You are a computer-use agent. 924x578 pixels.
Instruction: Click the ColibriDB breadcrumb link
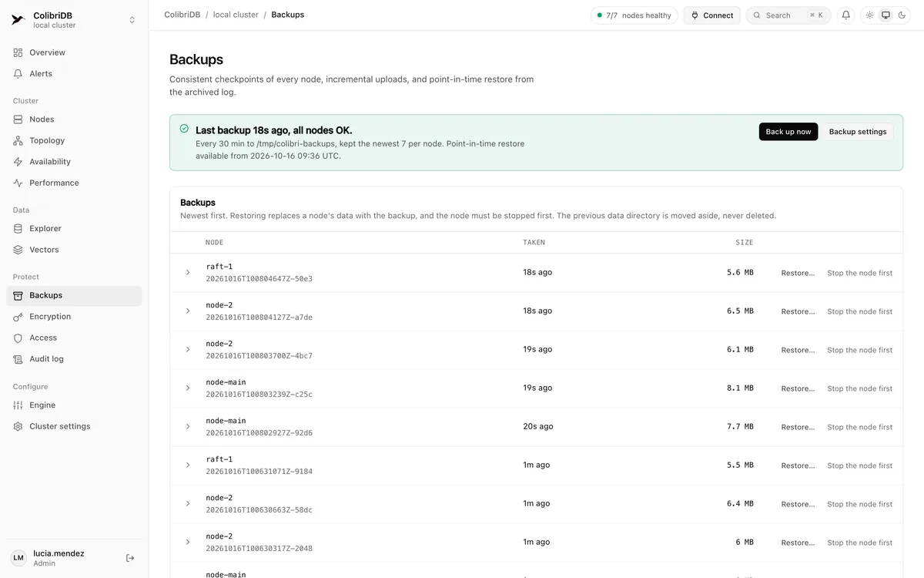click(x=182, y=15)
